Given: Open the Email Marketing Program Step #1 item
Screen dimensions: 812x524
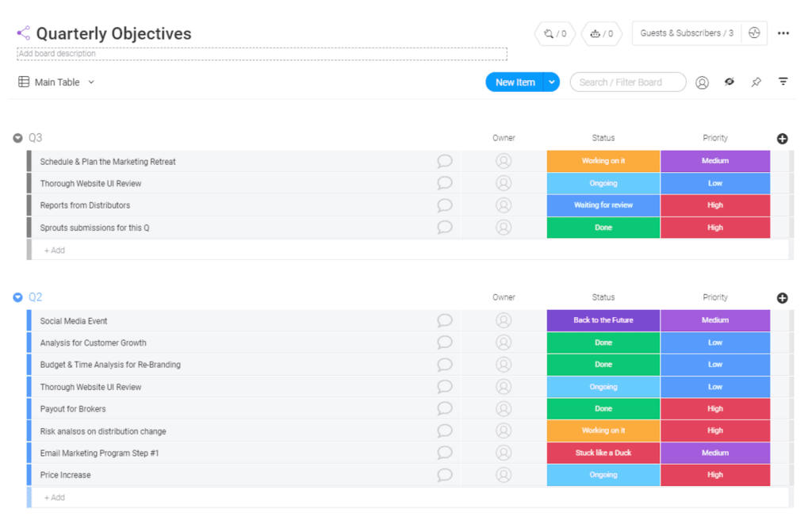Looking at the screenshot, I should [99, 453].
